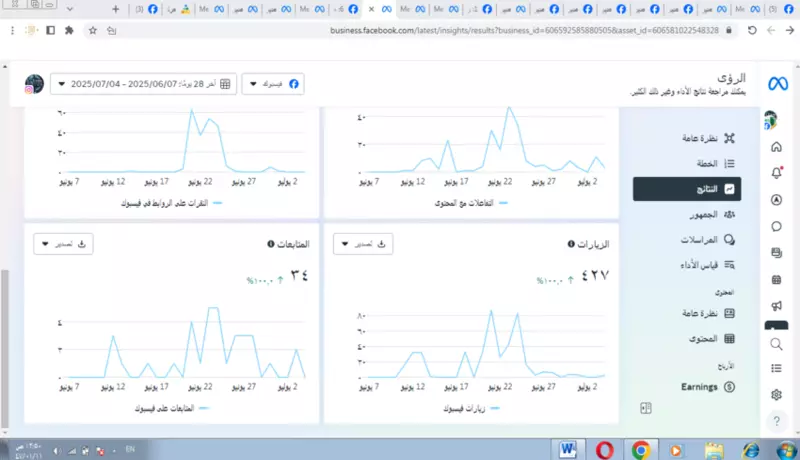
Task: Expand the browser tab search chevron
Action: (x=70, y=9)
